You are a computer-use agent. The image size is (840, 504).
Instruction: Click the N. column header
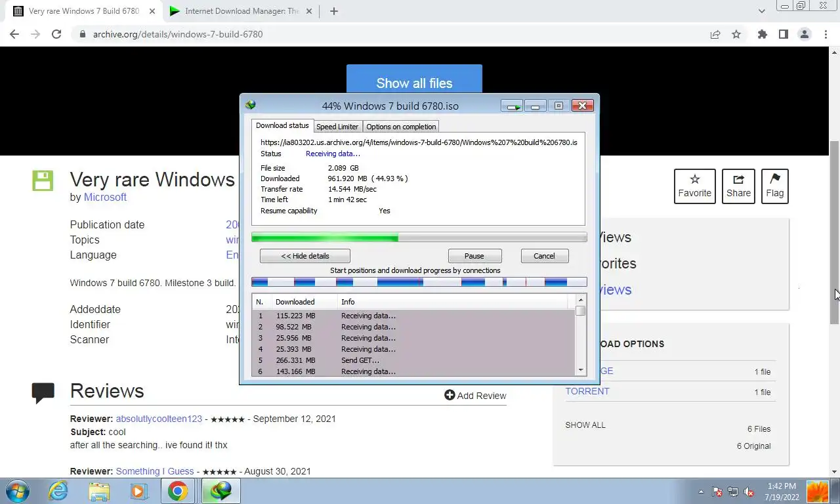[x=262, y=302]
